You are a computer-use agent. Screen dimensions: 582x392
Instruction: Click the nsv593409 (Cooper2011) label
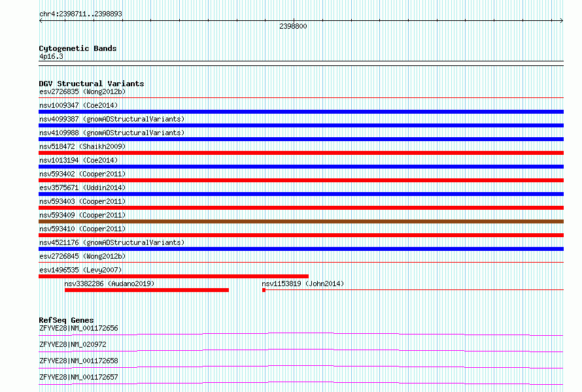(82, 215)
